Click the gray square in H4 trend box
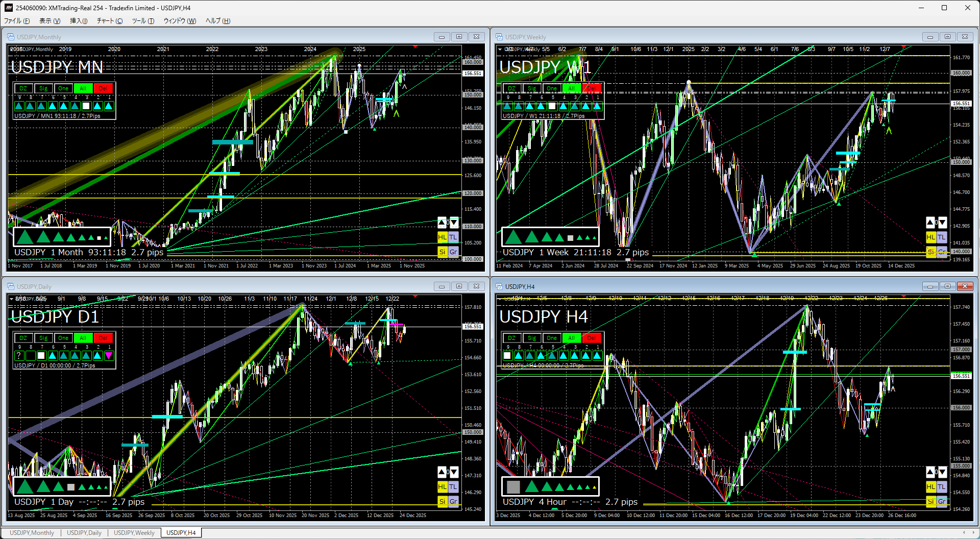The height and width of the screenshot is (539, 980). [513, 486]
